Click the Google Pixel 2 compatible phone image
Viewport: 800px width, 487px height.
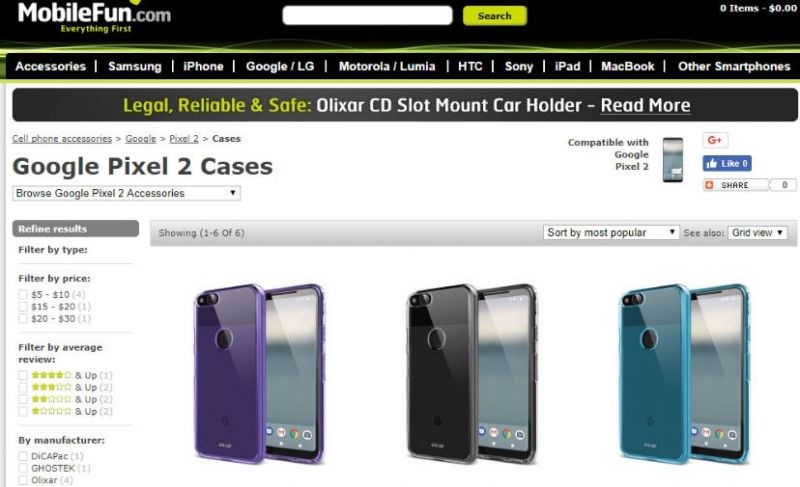coord(672,160)
